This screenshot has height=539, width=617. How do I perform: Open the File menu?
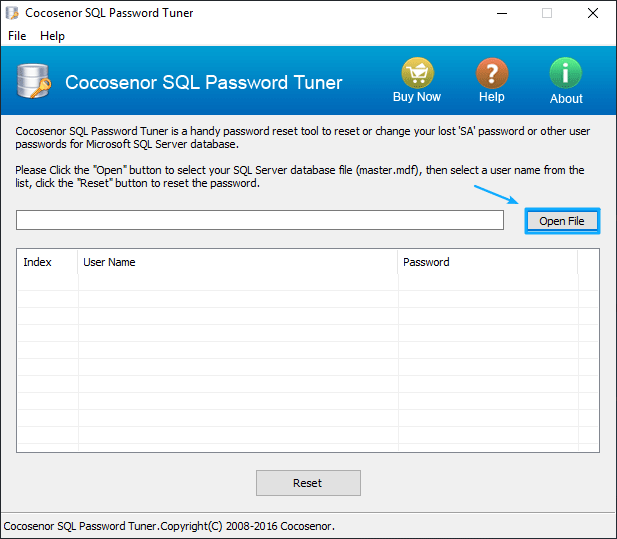(17, 36)
